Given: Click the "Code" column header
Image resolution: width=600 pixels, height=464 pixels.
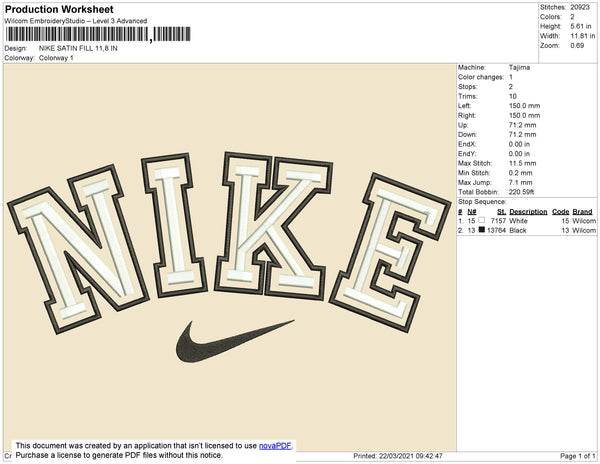Looking at the screenshot, I should click(561, 212).
